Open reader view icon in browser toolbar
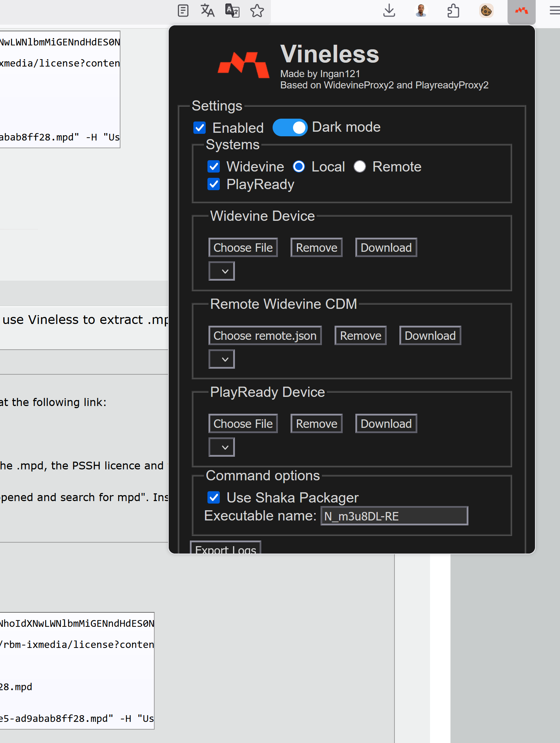The height and width of the screenshot is (743, 560). [183, 11]
